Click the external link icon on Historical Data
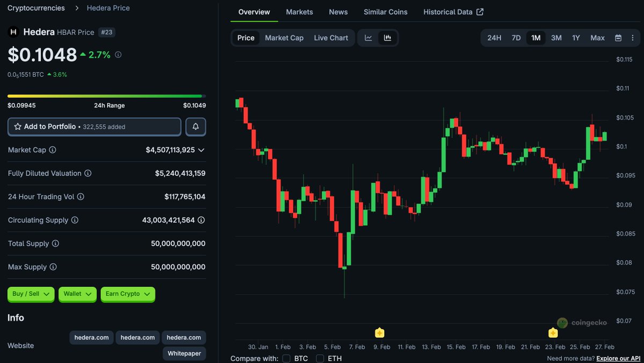 [x=480, y=12]
